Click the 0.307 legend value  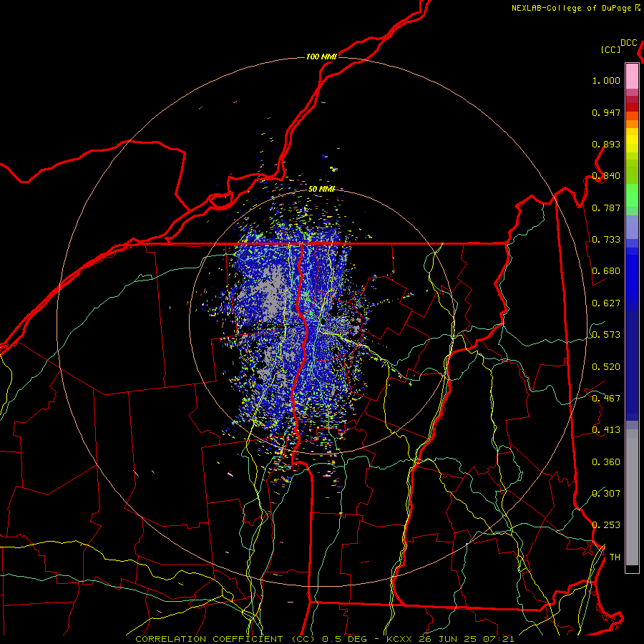pyautogui.click(x=606, y=493)
